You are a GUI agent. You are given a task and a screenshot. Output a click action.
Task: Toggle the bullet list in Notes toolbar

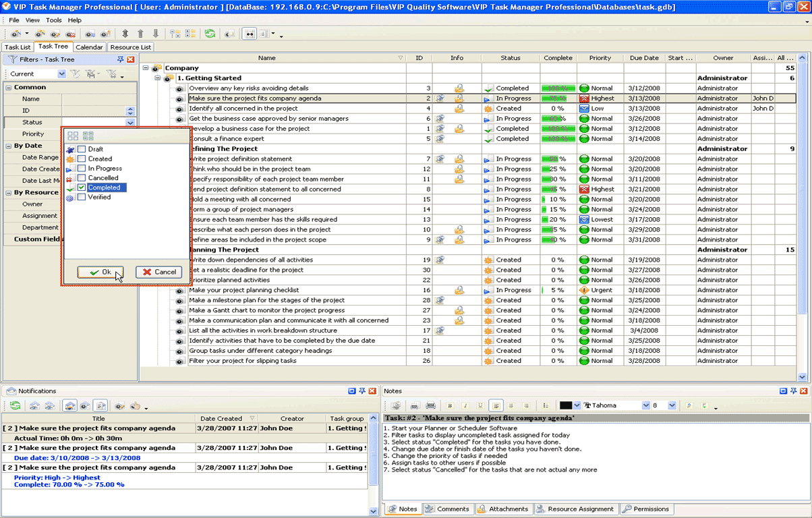[x=546, y=405]
